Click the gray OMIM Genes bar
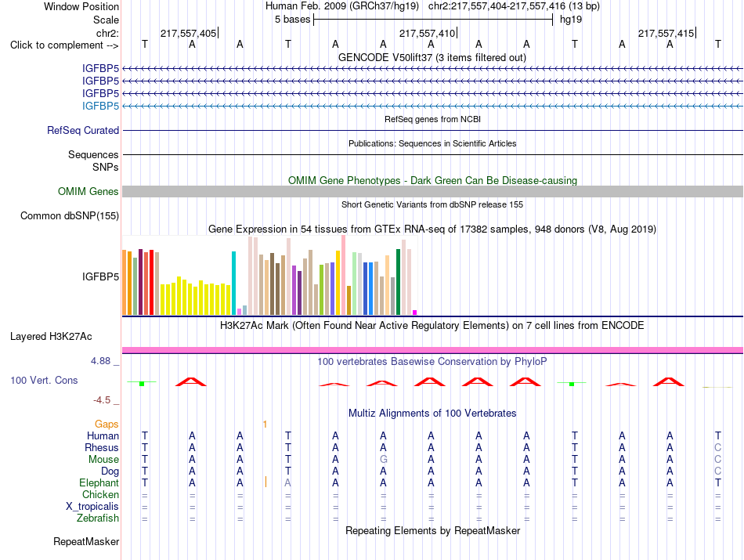The image size is (744, 560). [x=432, y=191]
